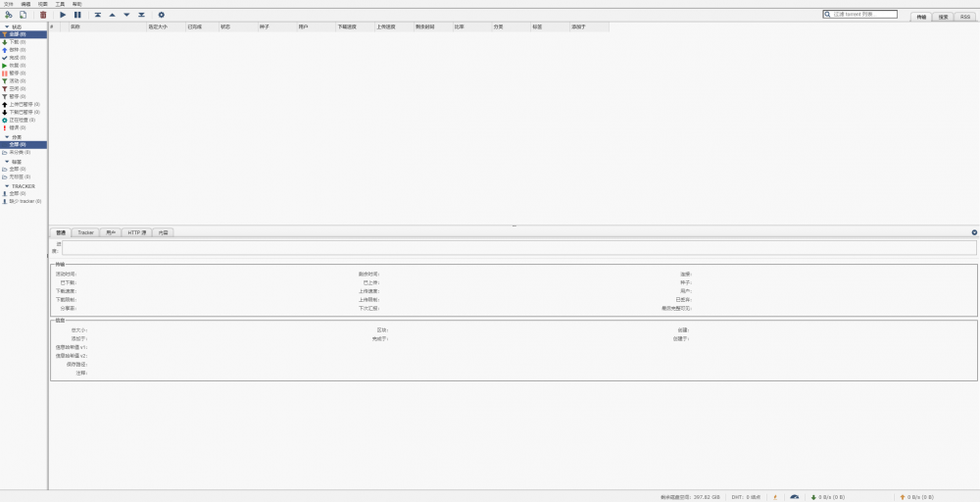
Task: Select the green play resumed filter
Action: (24, 65)
